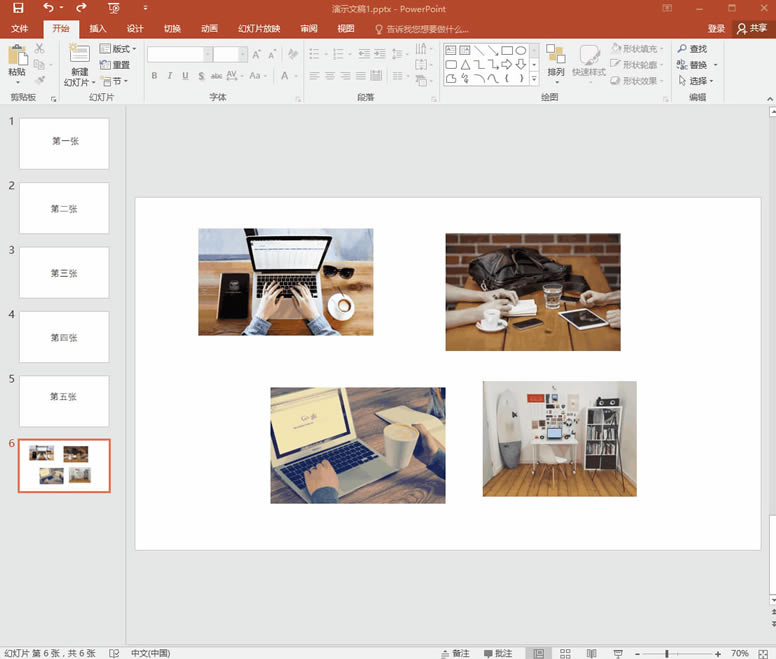Switch to slide sorter view in status bar

(565, 653)
